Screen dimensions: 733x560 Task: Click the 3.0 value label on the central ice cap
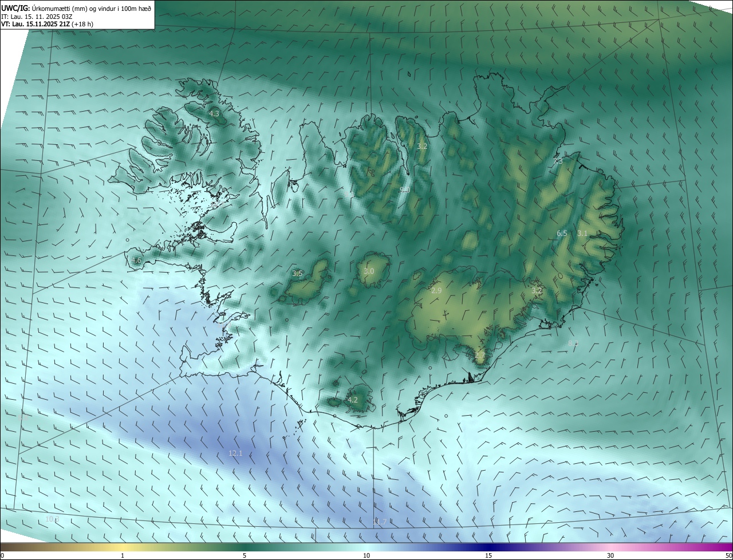pos(369,271)
